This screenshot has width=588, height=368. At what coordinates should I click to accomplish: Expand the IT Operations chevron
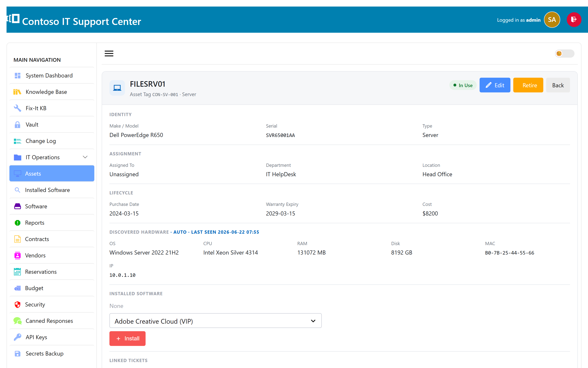(85, 157)
